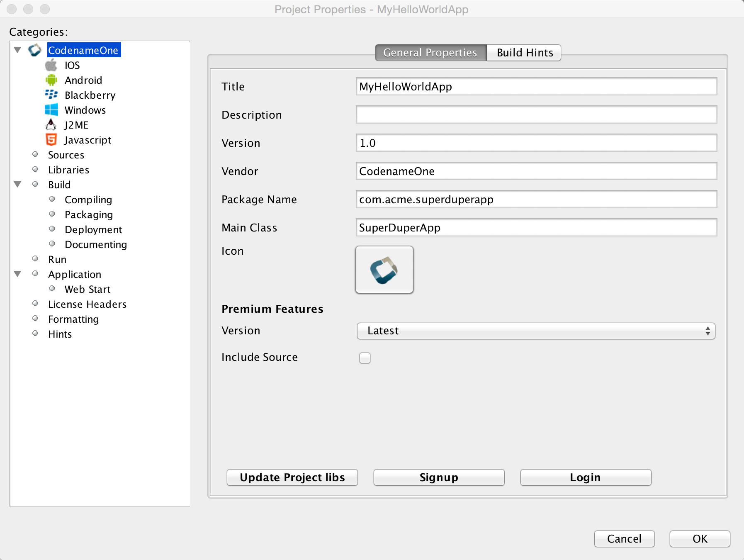The width and height of the screenshot is (744, 560).
Task: Collapse the CodenameOne tree node
Action: pyautogui.click(x=17, y=50)
